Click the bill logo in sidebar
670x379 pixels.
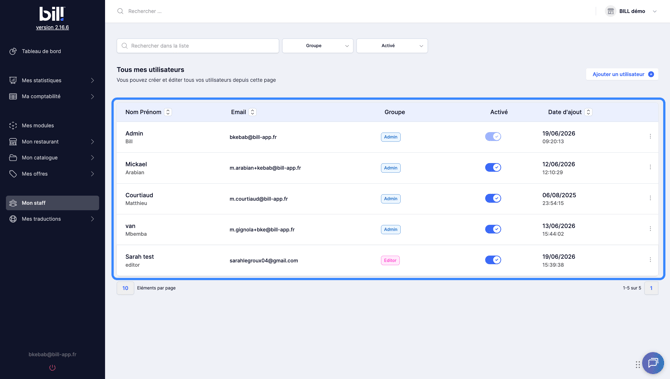click(52, 14)
